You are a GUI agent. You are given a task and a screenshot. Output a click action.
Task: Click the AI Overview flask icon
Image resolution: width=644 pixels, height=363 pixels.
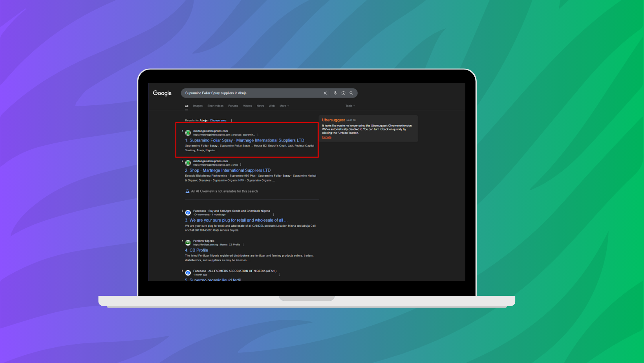[187, 191]
